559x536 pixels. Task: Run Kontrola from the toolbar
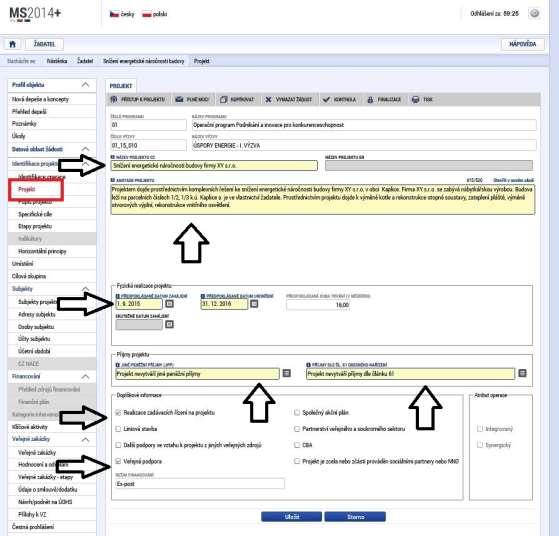coord(339,99)
